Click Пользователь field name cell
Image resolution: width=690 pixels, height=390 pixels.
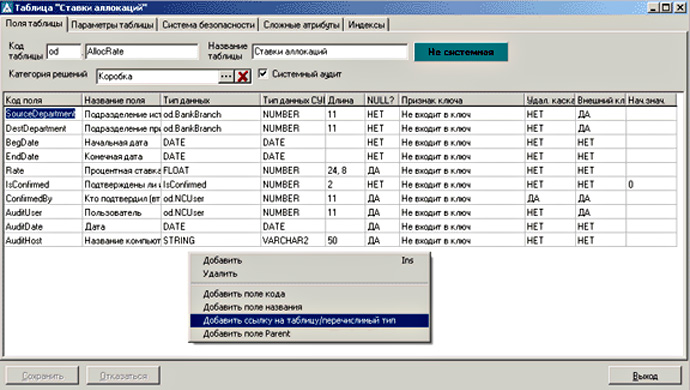pos(121,213)
